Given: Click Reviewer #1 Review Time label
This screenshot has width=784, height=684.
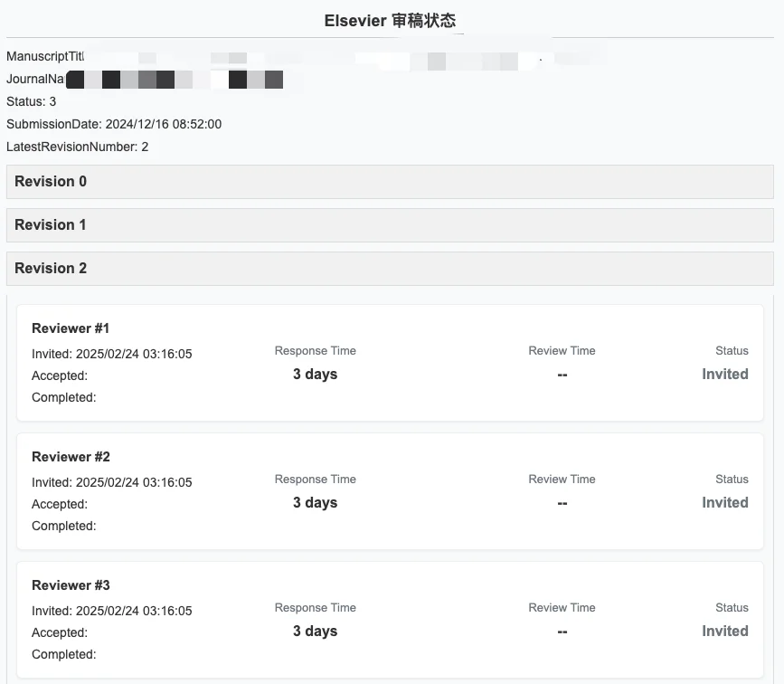Looking at the screenshot, I should click(562, 351).
